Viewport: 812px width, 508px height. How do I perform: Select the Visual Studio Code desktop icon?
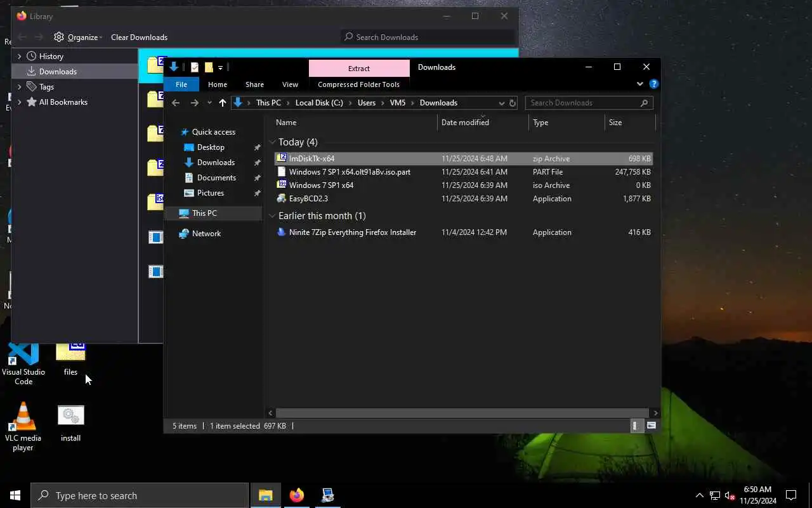pos(23,364)
